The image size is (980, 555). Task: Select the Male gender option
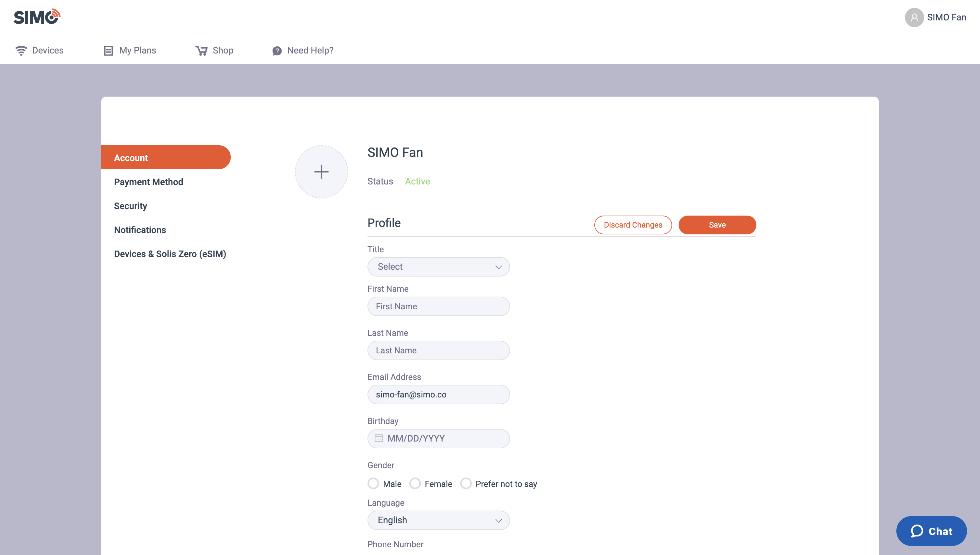pos(373,483)
